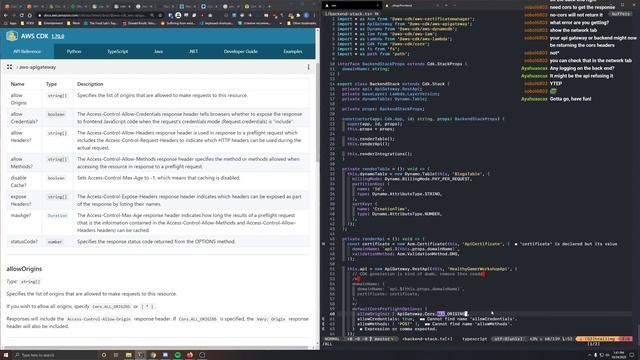The width and height of the screenshot is (640, 360).
Task: Open Cortana from the taskbar
Action: point(104,355)
